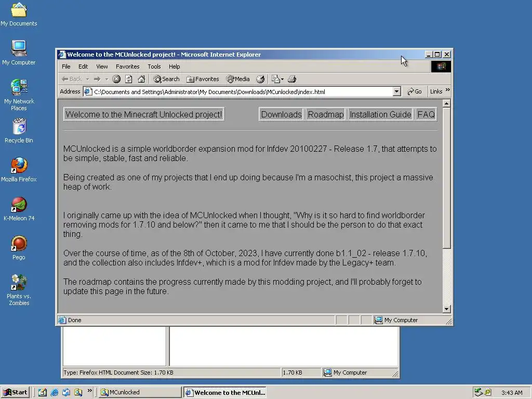The width and height of the screenshot is (532, 399).
Task: Click the Edit page toolbar icon
Action: (x=275, y=79)
